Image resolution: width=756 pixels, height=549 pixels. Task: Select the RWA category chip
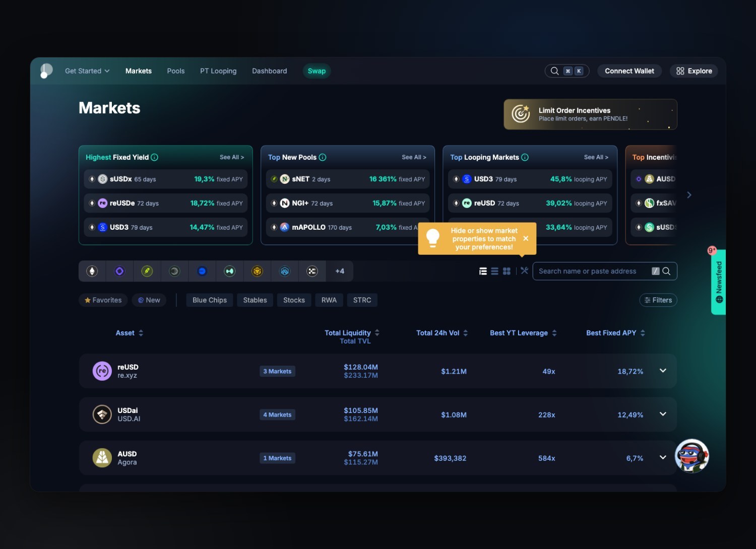[x=329, y=300]
